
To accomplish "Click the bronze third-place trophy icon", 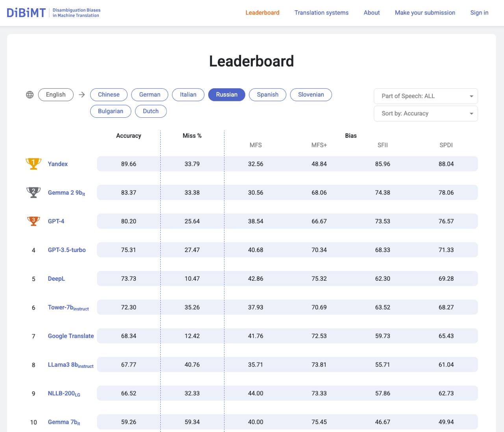I will (x=33, y=221).
